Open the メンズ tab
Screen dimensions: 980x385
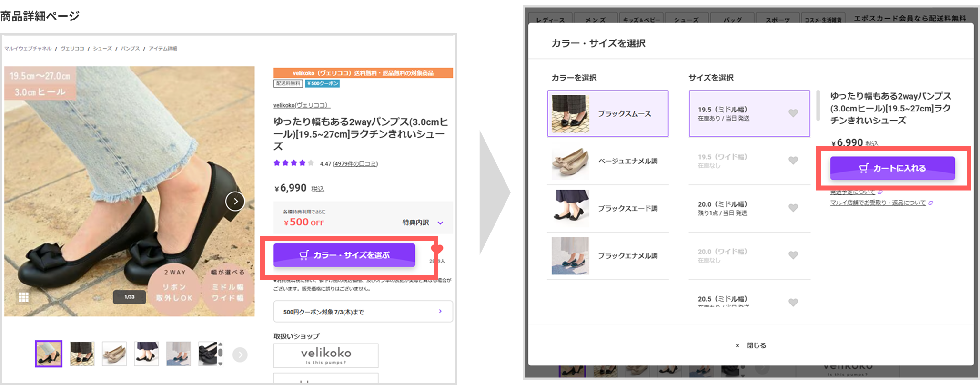595,20
